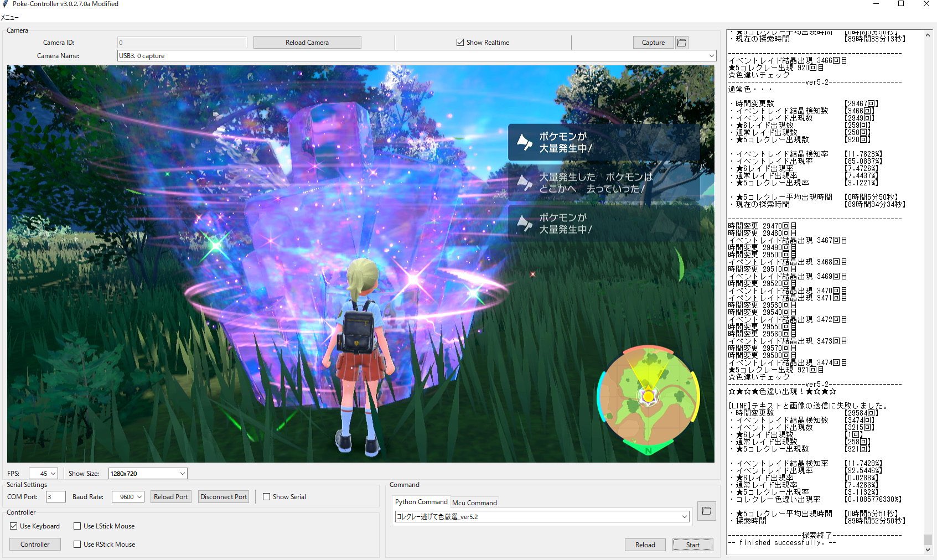Click the log line 'finished successfully.'
Viewport: 937px width, 560px height.
point(782,543)
